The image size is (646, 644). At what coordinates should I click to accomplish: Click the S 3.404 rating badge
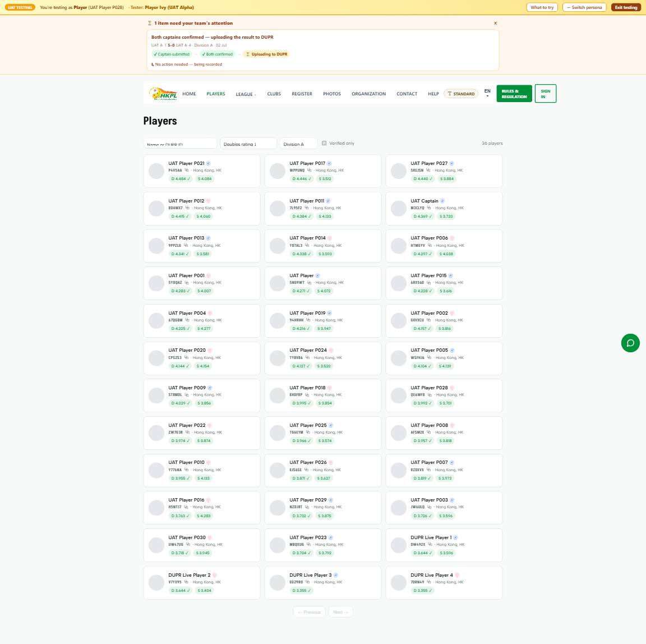click(x=204, y=591)
